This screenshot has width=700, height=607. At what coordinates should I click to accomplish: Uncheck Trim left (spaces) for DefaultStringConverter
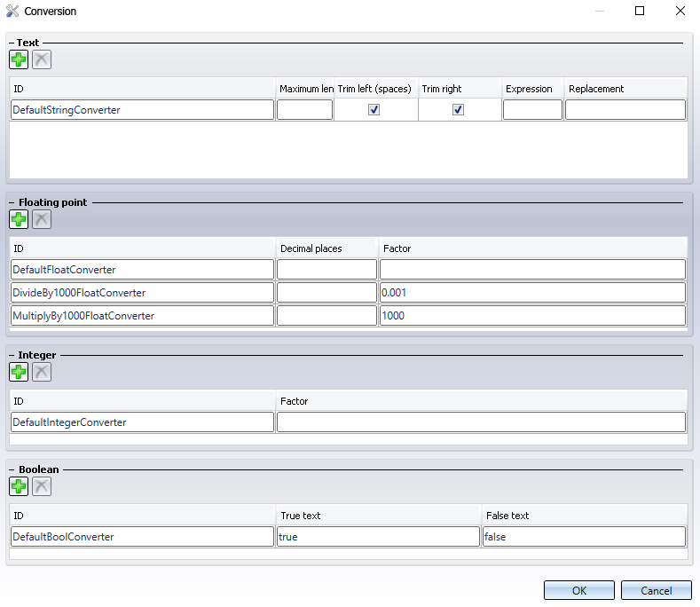tap(374, 110)
